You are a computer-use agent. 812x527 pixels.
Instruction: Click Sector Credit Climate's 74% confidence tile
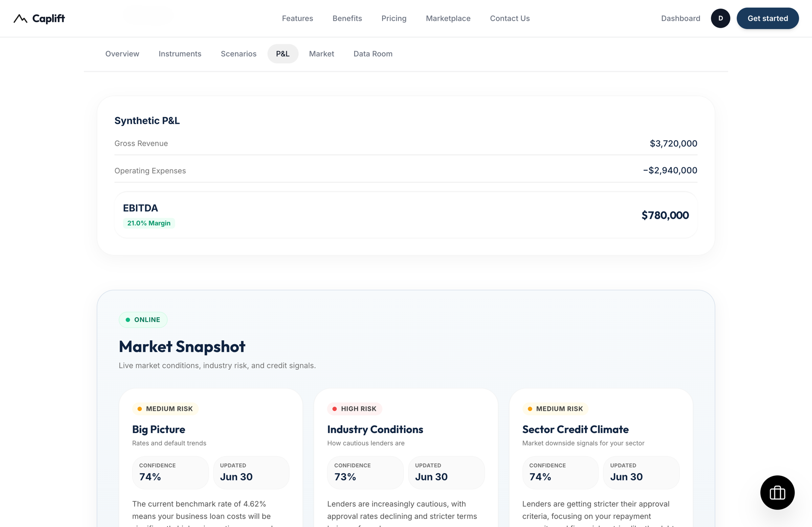coord(560,472)
